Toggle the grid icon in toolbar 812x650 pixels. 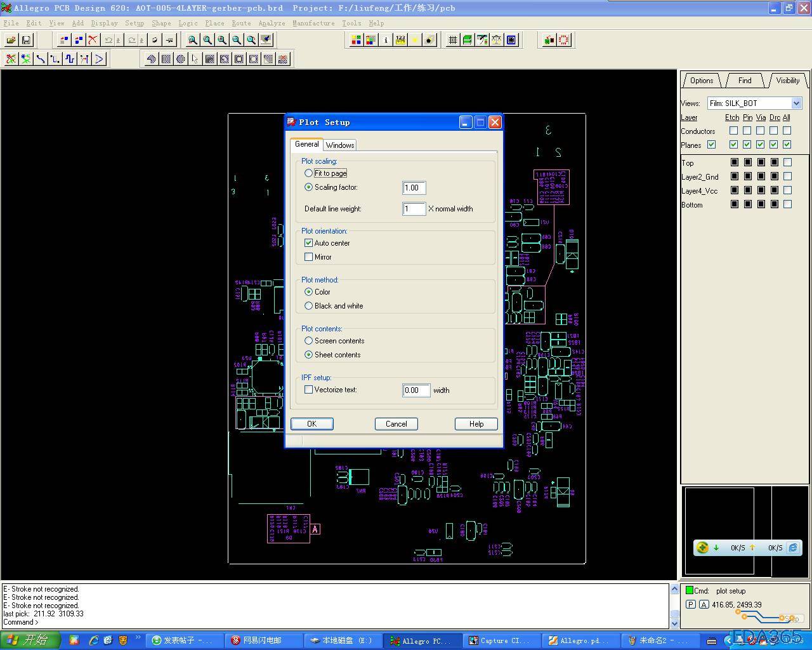pyautogui.click(x=452, y=40)
